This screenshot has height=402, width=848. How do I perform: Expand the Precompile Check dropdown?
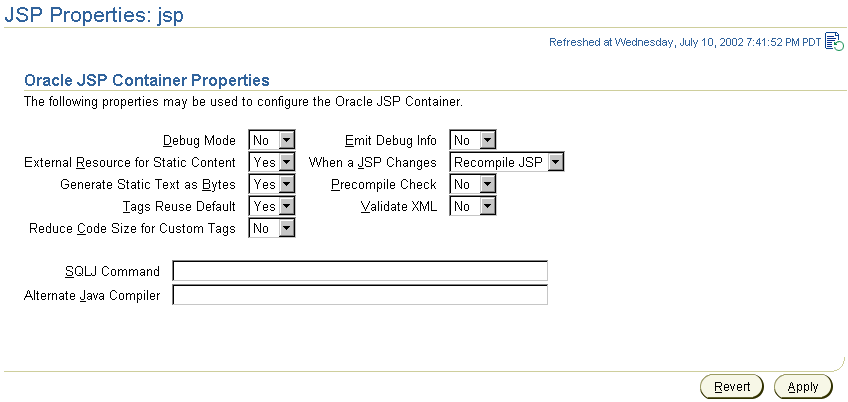472,184
